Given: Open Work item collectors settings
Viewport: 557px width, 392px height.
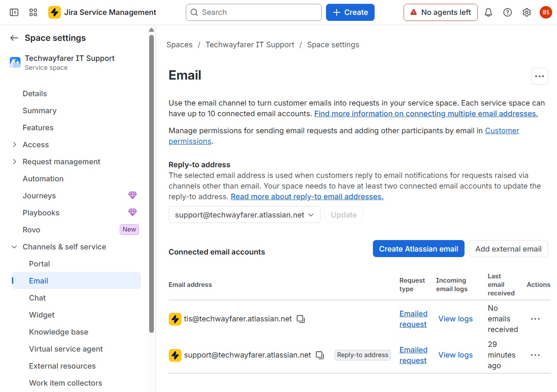Looking at the screenshot, I should tap(66, 383).
